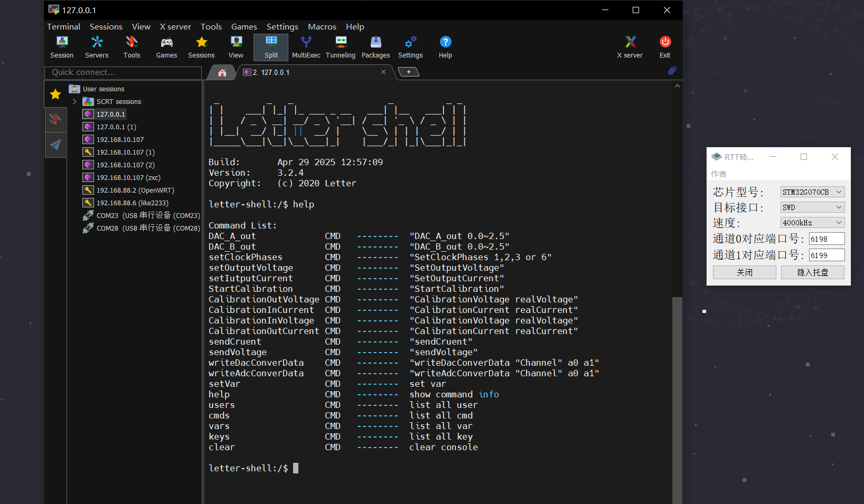
Task: Open the Games menu
Action: pyautogui.click(x=244, y=26)
